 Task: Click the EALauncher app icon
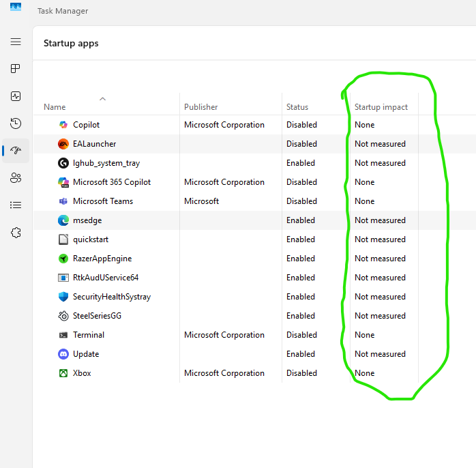[x=63, y=144]
